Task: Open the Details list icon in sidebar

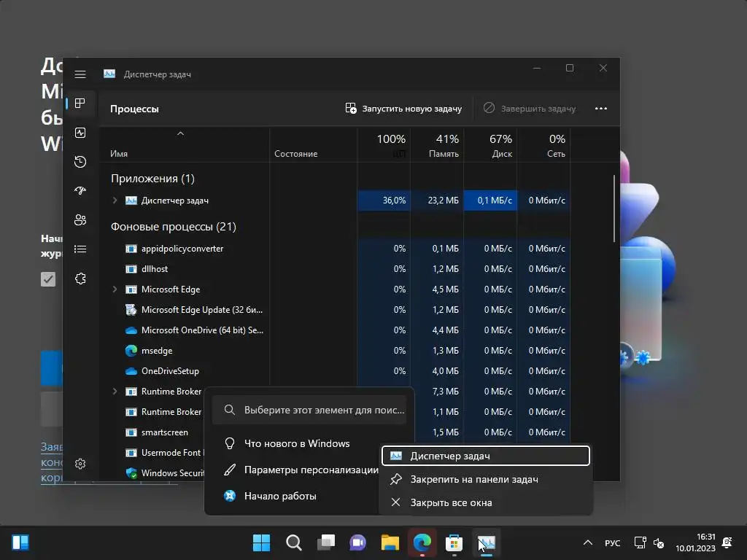Action: (80, 249)
